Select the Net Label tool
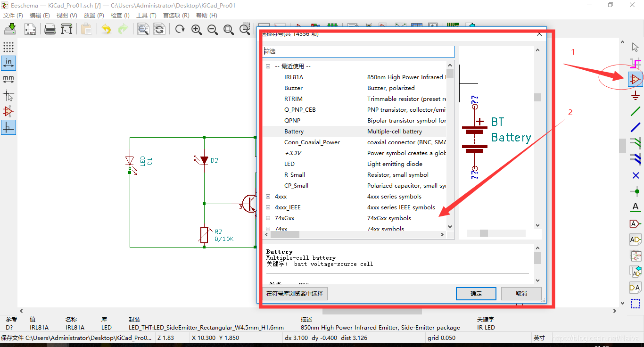Viewport: 644px width, 347px height. point(636,207)
